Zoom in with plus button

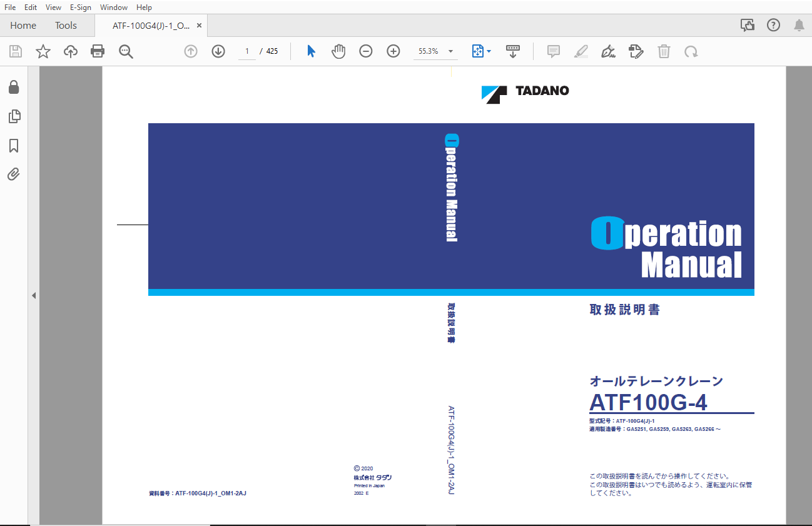pos(393,51)
